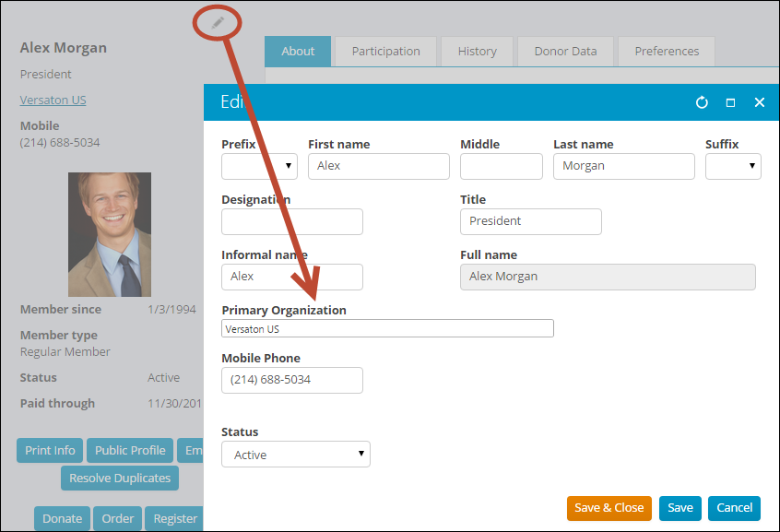Focus the First name field containing Alex
Viewport: 780px width, 532px height.
[379, 166]
